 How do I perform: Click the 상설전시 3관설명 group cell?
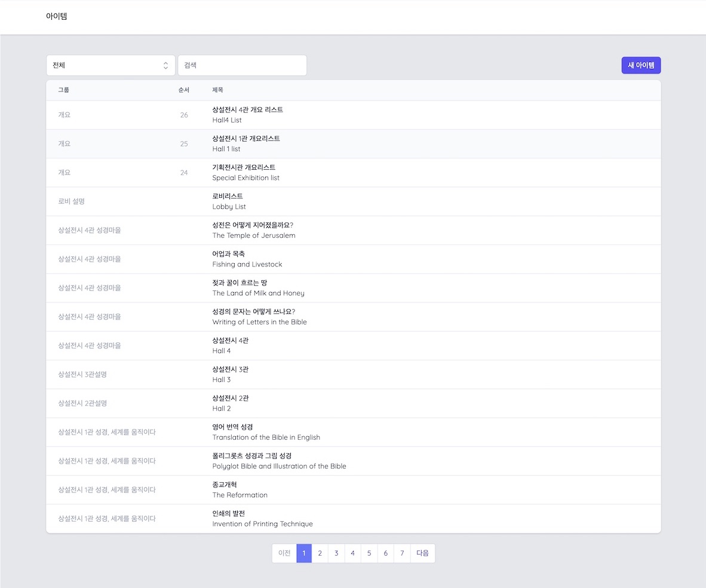click(x=82, y=375)
